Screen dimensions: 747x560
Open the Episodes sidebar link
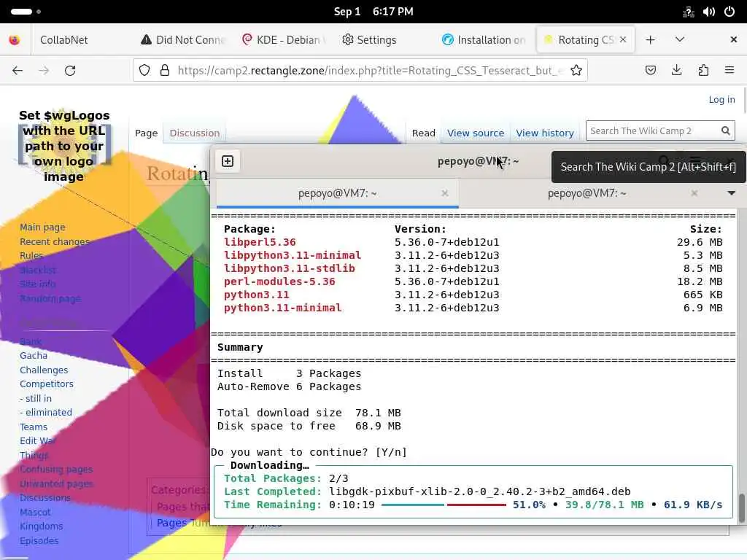(39, 540)
